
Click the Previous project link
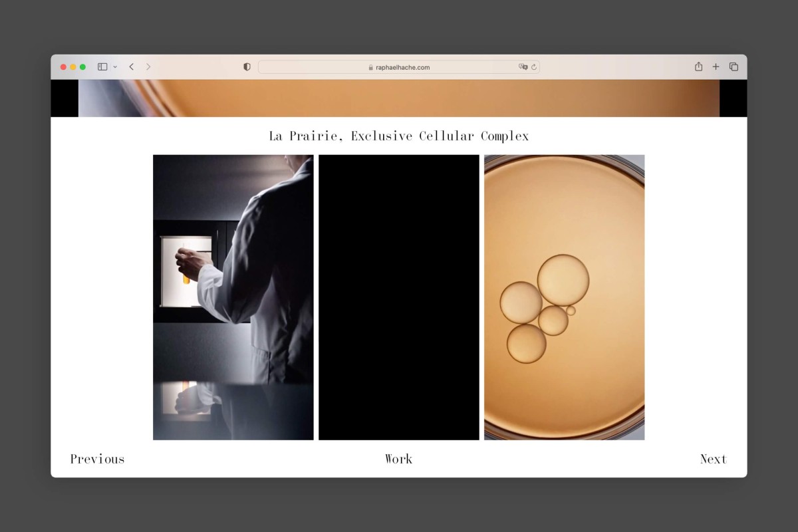97,459
